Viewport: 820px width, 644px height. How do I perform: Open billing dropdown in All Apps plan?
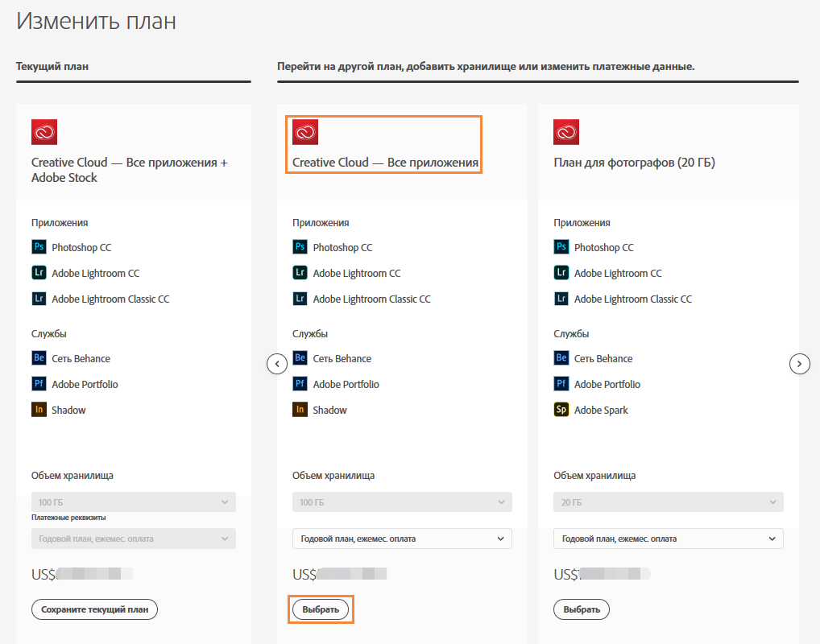coord(402,539)
